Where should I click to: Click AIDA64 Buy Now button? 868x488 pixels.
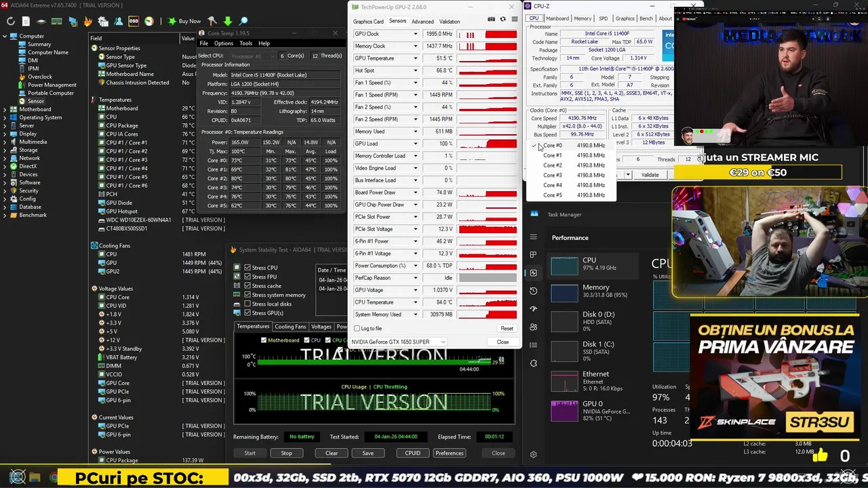tap(184, 21)
